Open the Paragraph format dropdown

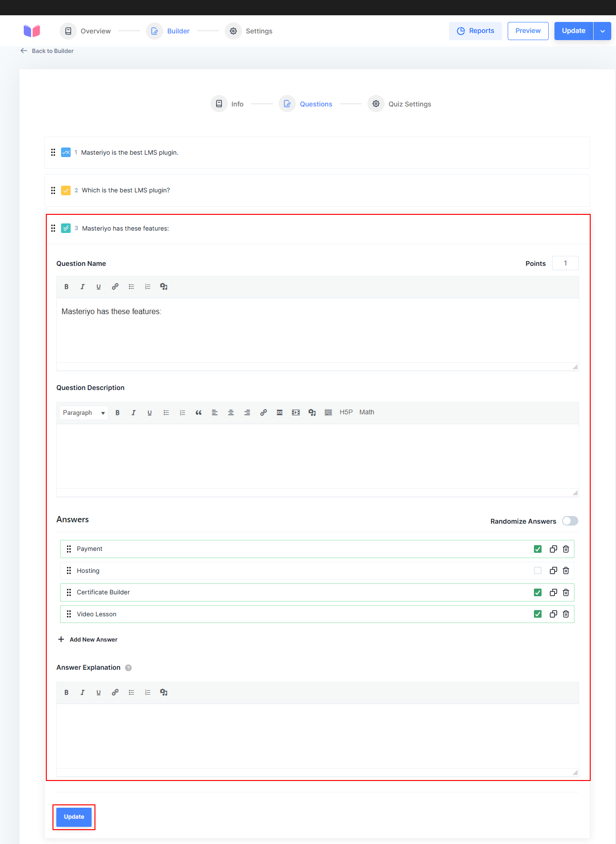pyautogui.click(x=84, y=413)
